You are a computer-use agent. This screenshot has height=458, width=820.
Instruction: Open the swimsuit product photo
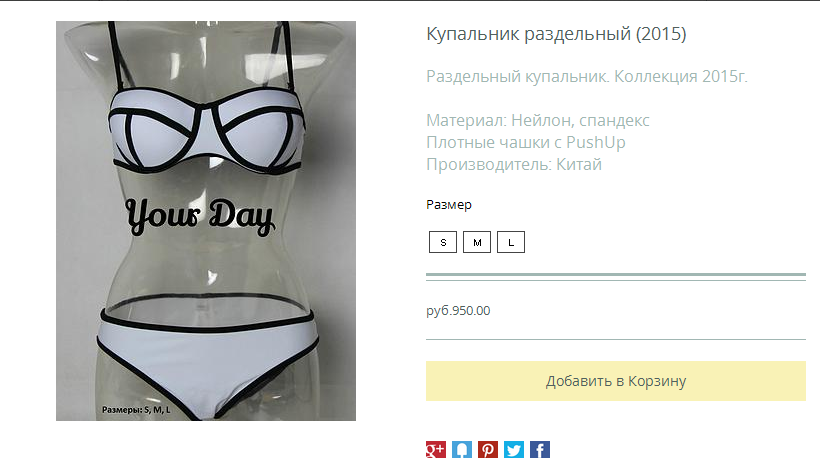[x=206, y=221]
